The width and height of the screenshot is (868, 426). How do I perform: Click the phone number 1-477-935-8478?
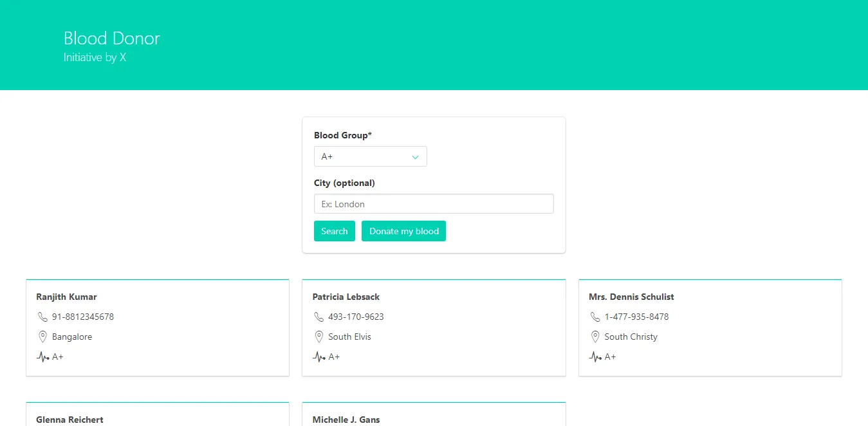pyautogui.click(x=636, y=317)
